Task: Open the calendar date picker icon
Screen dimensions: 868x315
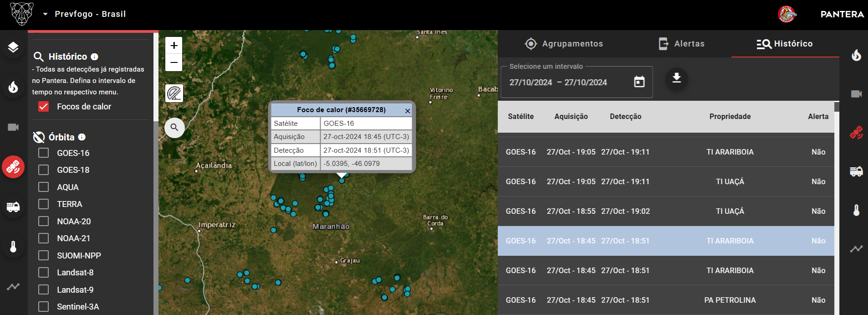Action: coord(639,82)
